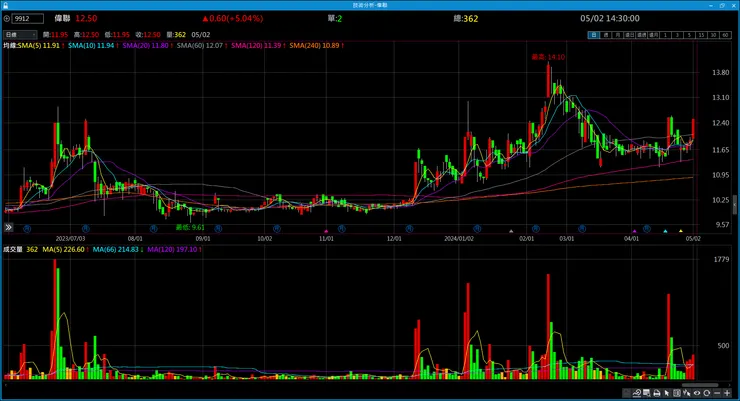Click the lock icon in title bar
Screen dimensions: 740x401
5,5
